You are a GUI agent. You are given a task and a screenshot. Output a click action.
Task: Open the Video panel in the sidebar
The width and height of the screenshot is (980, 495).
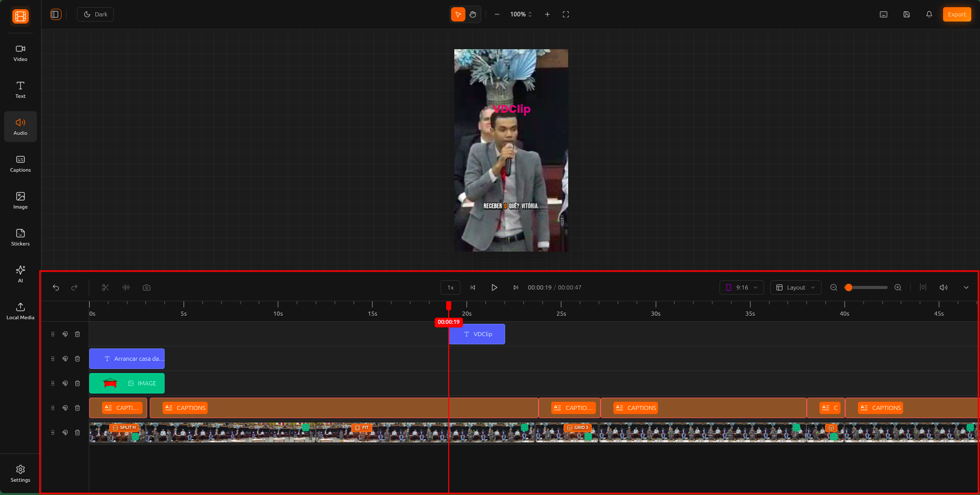20,53
